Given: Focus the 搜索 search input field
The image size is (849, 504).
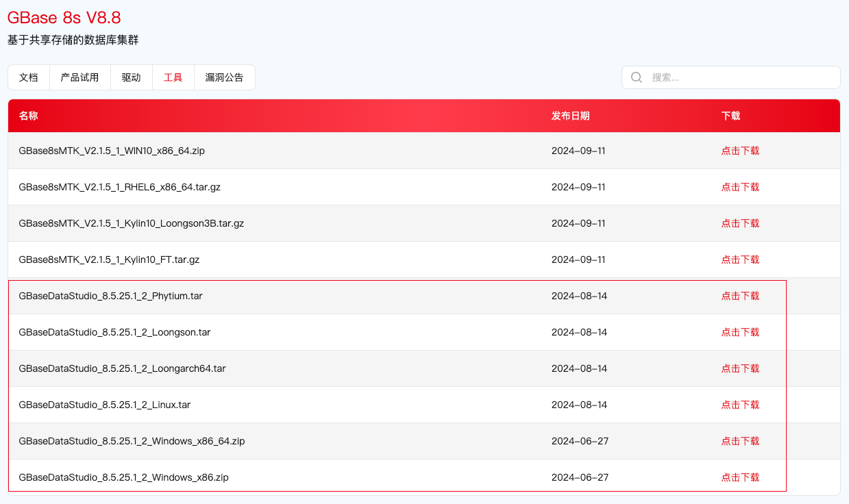Looking at the screenshot, I should click(730, 77).
